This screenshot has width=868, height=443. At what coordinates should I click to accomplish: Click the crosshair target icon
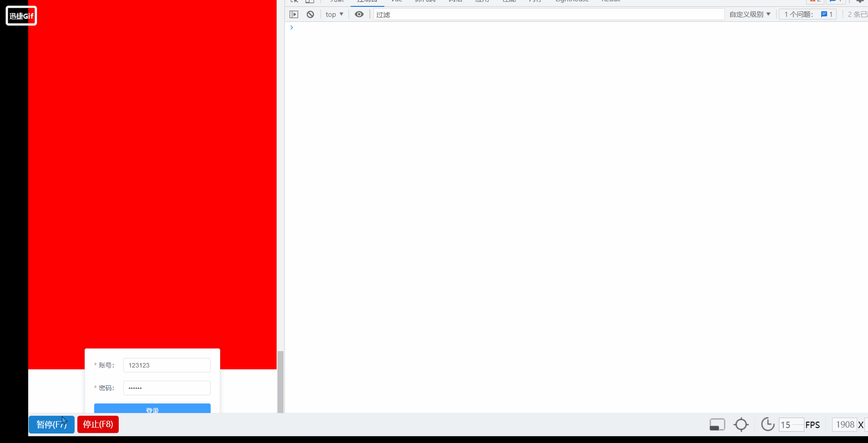point(741,425)
